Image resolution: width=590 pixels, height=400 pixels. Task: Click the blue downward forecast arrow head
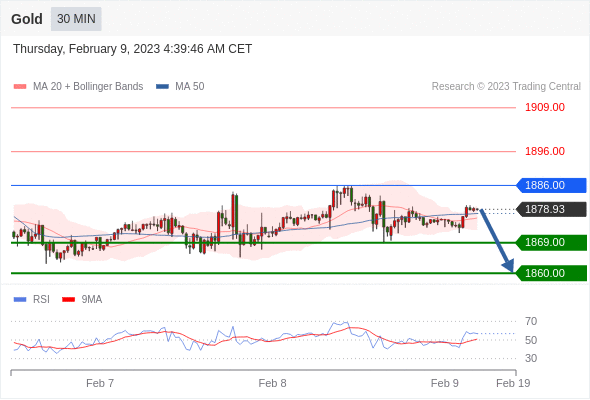(x=509, y=266)
